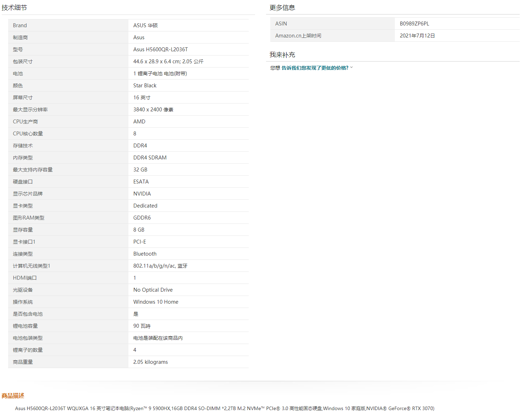
Task: Click the 最大支持内存容量 label
Action: (33, 170)
